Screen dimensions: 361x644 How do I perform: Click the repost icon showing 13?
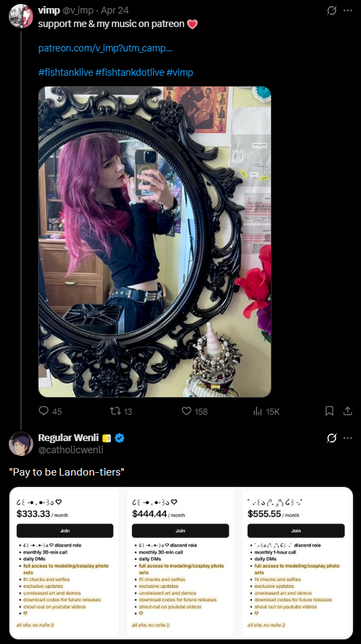click(116, 411)
